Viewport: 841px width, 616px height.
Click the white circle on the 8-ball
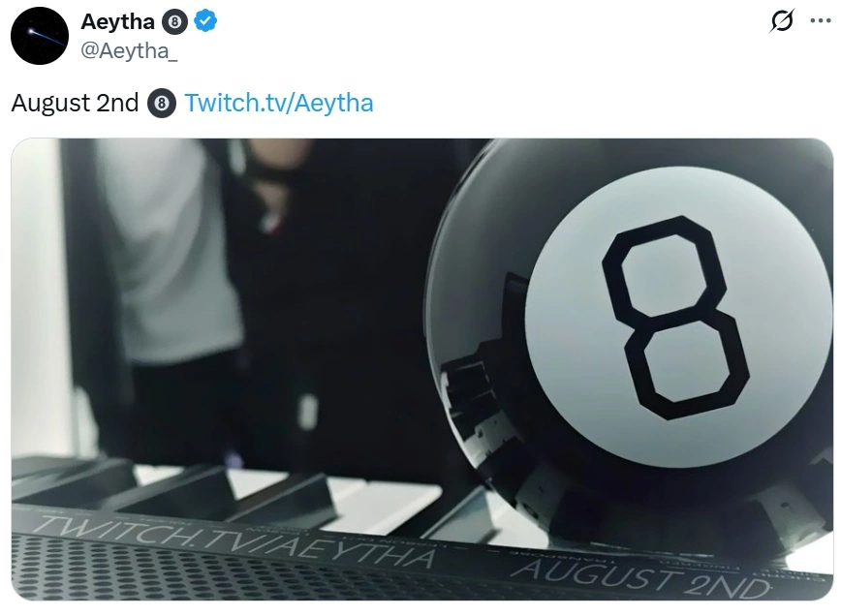tap(677, 318)
